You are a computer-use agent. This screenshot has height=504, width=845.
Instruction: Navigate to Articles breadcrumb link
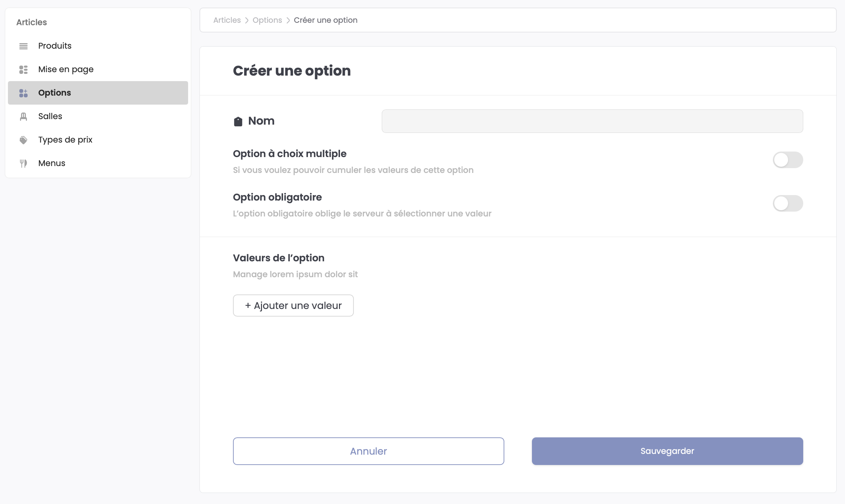pyautogui.click(x=227, y=20)
